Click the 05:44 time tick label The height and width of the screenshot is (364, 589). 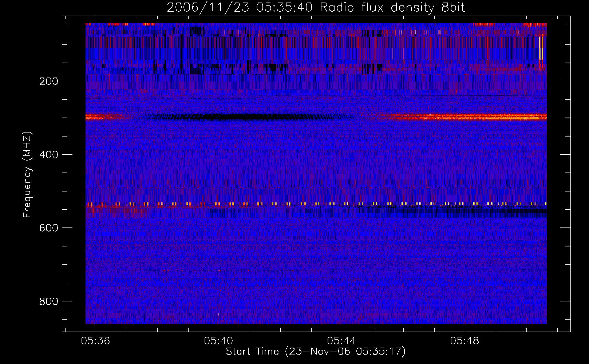coord(342,341)
